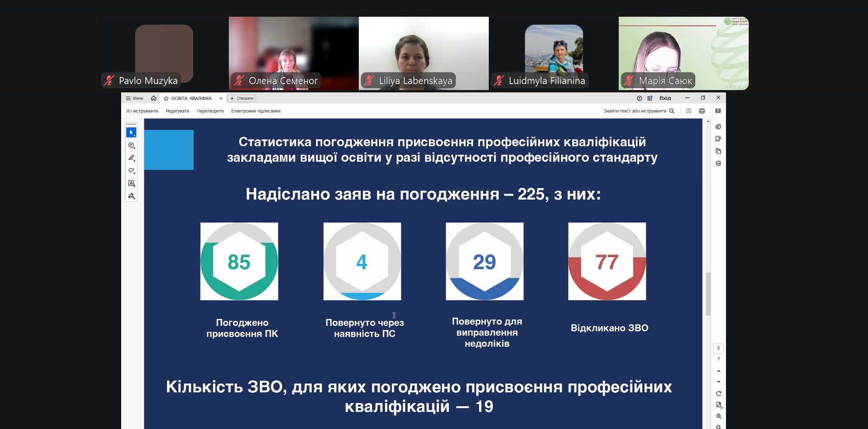The image size is (868, 429).
Task: Select the arrow selection tool
Action: 131,133
